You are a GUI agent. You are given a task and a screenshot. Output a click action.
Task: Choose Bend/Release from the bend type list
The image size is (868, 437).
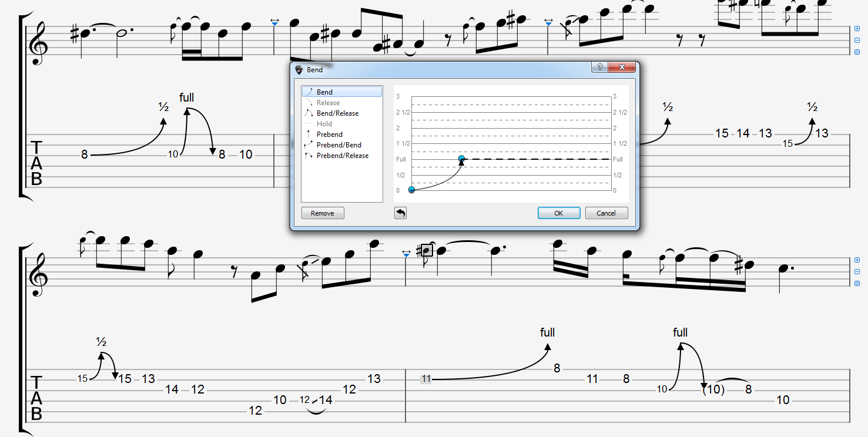click(341, 113)
